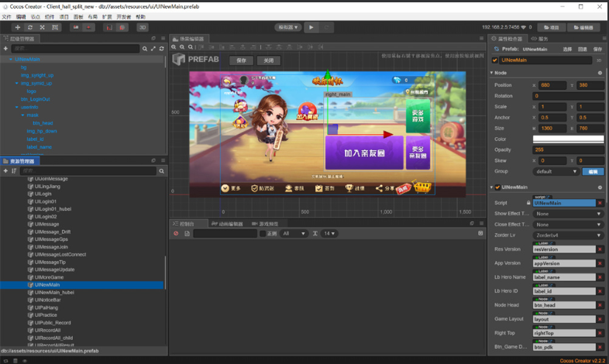Collapse the img_symid_up tree node

tap(17, 84)
